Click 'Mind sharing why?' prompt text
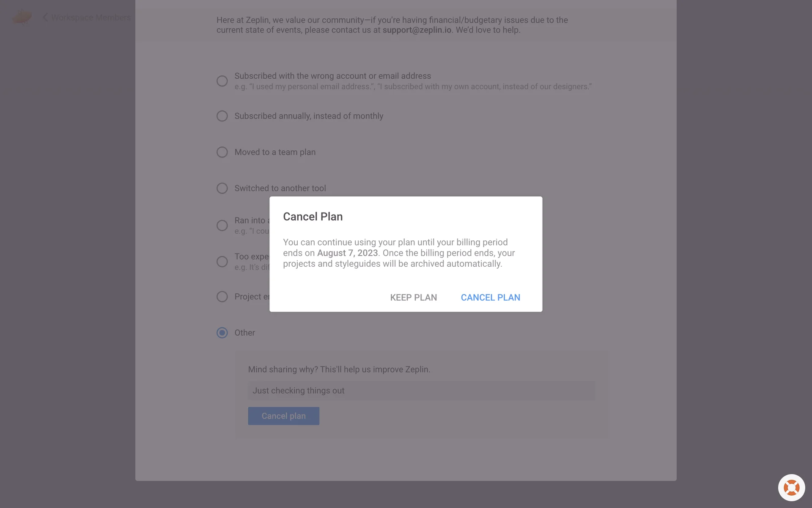This screenshot has width=812, height=508. (339, 370)
